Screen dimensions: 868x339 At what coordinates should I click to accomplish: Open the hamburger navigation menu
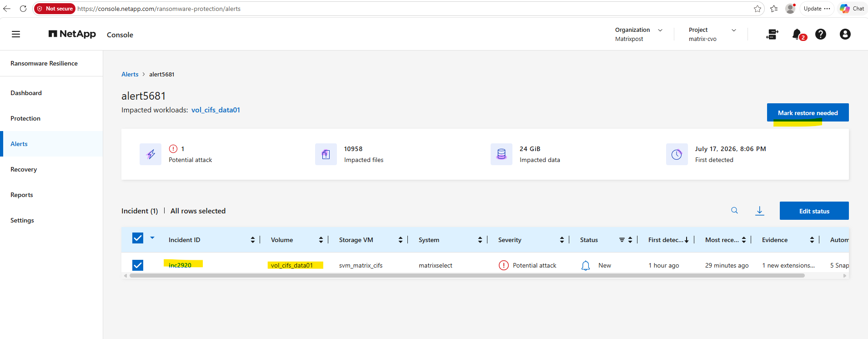click(16, 34)
